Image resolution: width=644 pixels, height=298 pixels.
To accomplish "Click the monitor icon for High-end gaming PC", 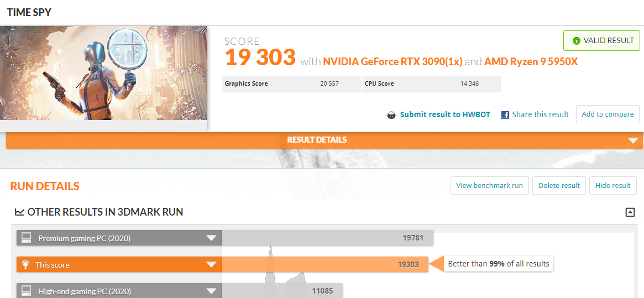I will (27, 291).
